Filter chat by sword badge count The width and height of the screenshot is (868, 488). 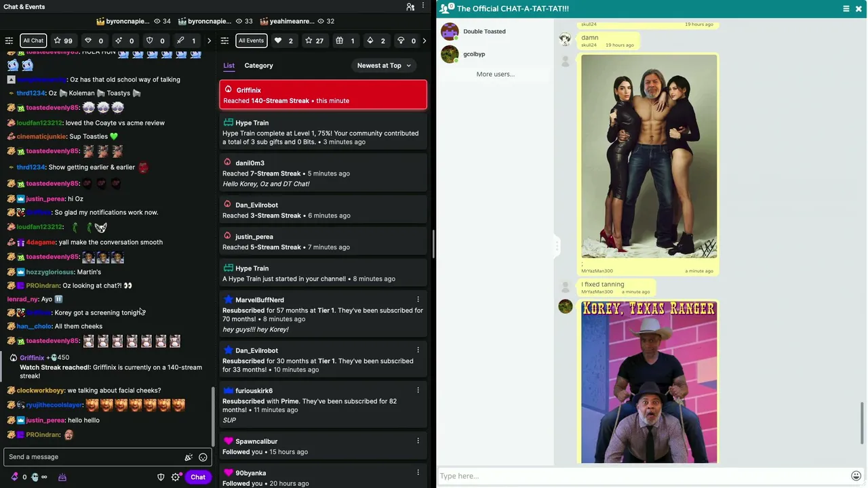tap(186, 41)
